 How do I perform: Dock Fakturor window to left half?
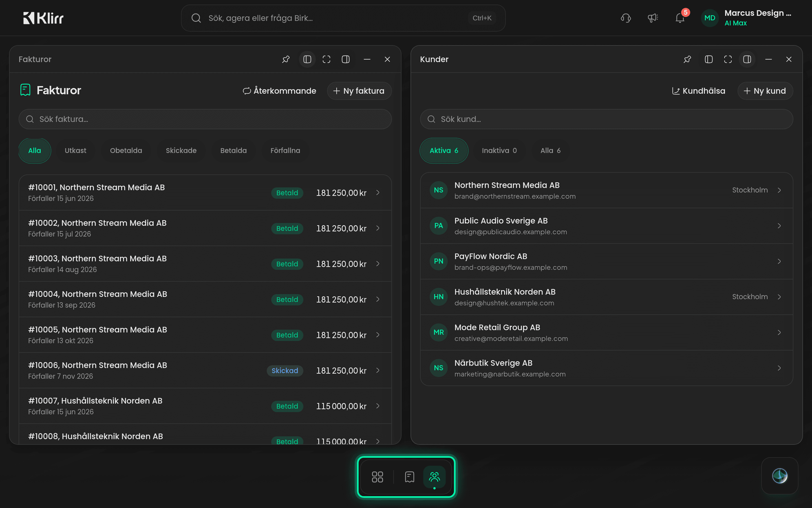pyautogui.click(x=307, y=59)
